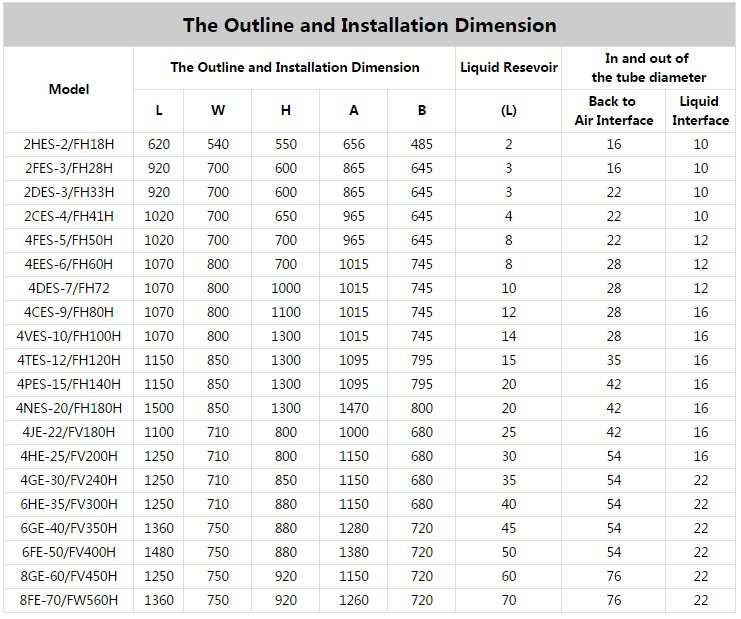Click the B column header

(x=422, y=110)
